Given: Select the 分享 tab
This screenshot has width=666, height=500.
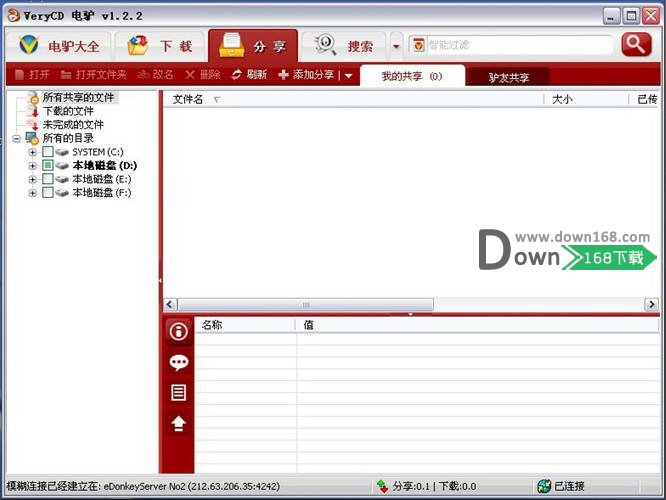Looking at the screenshot, I should coord(253,46).
